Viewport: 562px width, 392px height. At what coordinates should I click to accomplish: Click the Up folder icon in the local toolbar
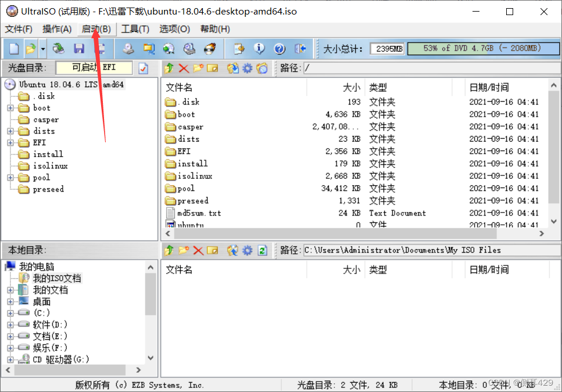(x=169, y=250)
